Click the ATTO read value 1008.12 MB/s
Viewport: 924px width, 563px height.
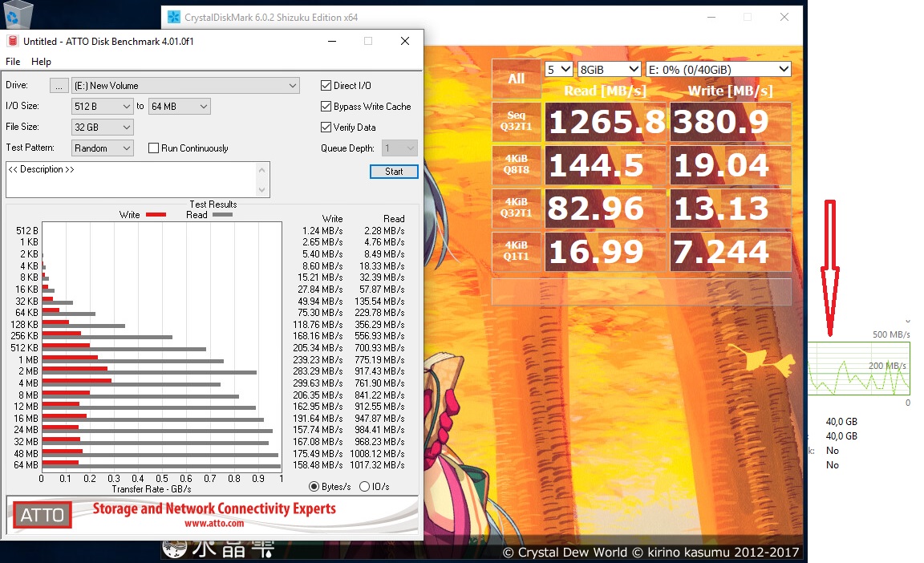[x=377, y=453]
